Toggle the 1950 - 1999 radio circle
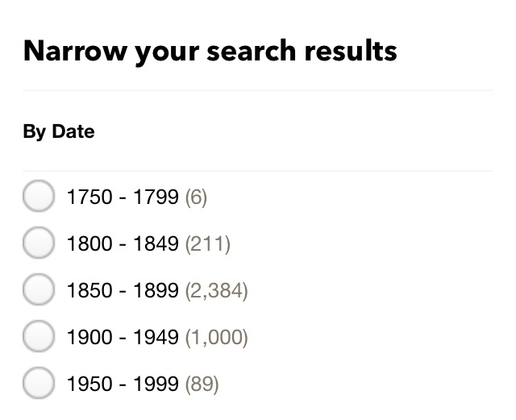 [x=38, y=384]
